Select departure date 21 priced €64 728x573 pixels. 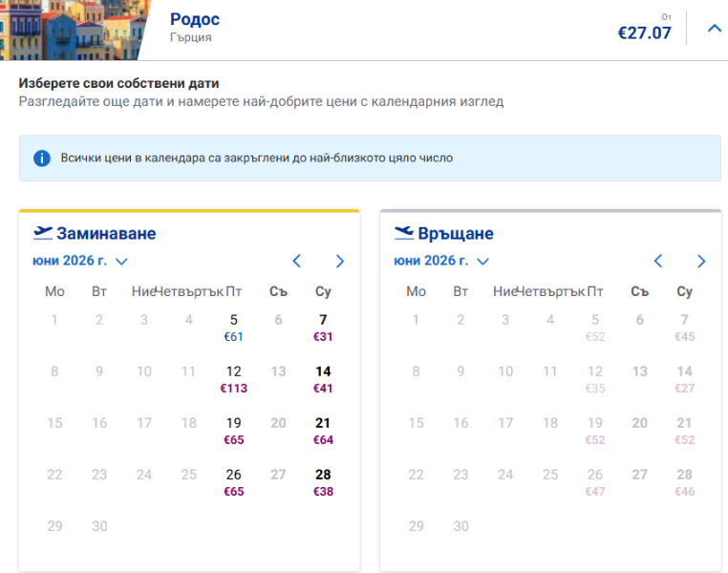pos(323,431)
